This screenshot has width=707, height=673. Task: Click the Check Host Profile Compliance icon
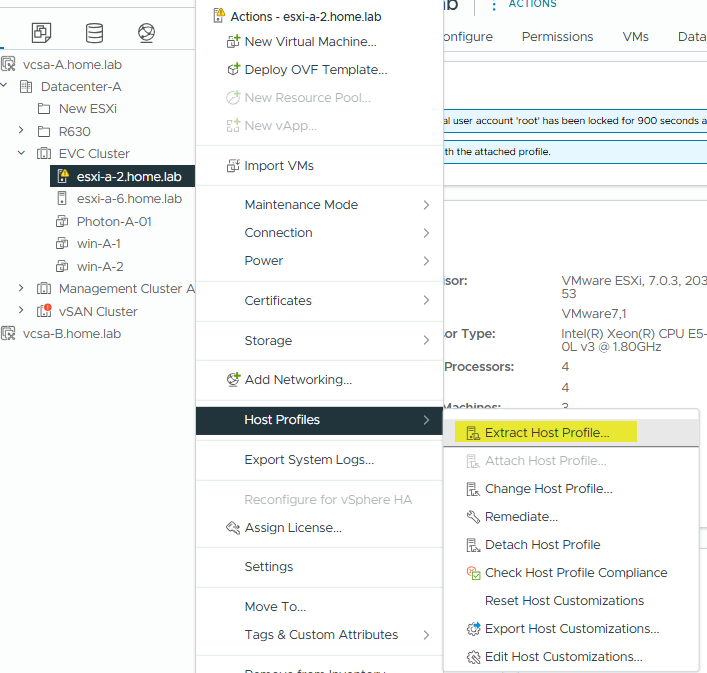pos(473,573)
